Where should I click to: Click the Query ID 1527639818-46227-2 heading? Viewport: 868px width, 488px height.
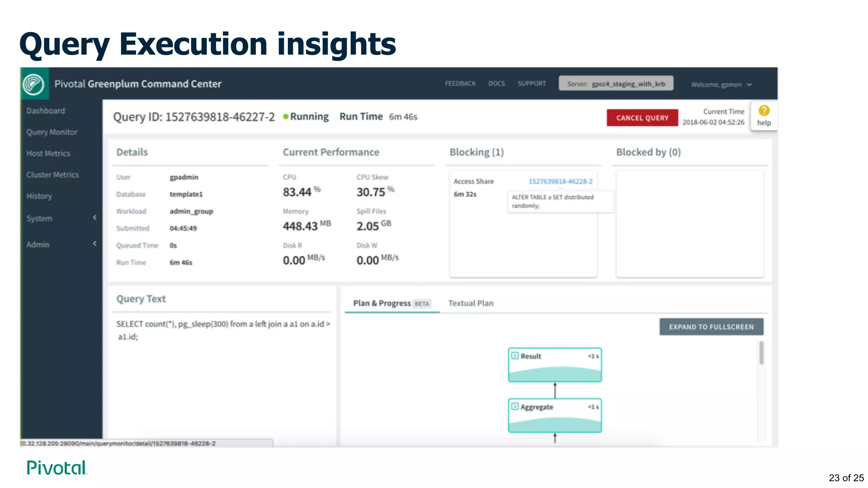click(194, 117)
